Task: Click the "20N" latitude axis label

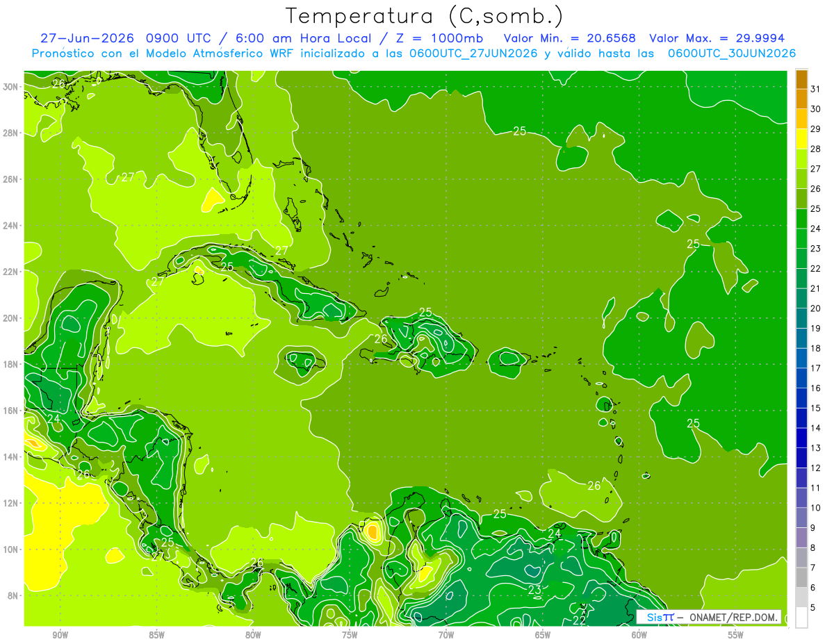Action: tap(11, 317)
